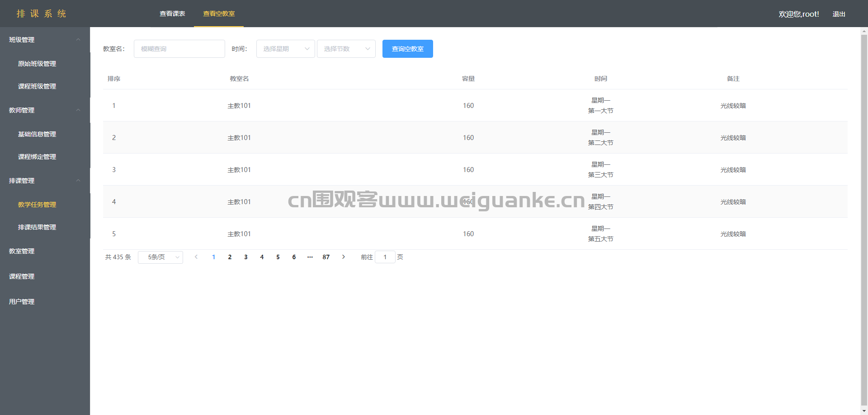This screenshot has width=868, height=415.
Task: Click the 容量 column header
Action: (x=468, y=79)
